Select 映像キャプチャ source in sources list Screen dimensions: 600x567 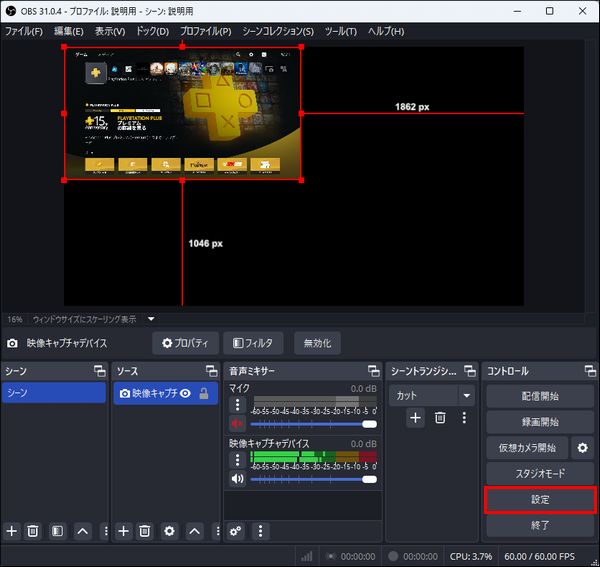[x=166, y=393]
